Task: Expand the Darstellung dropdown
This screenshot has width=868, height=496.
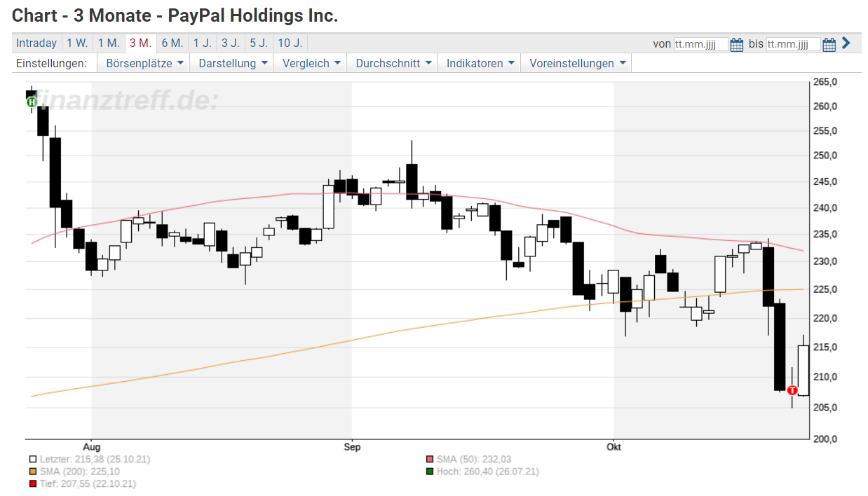Action: [x=233, y=63]
